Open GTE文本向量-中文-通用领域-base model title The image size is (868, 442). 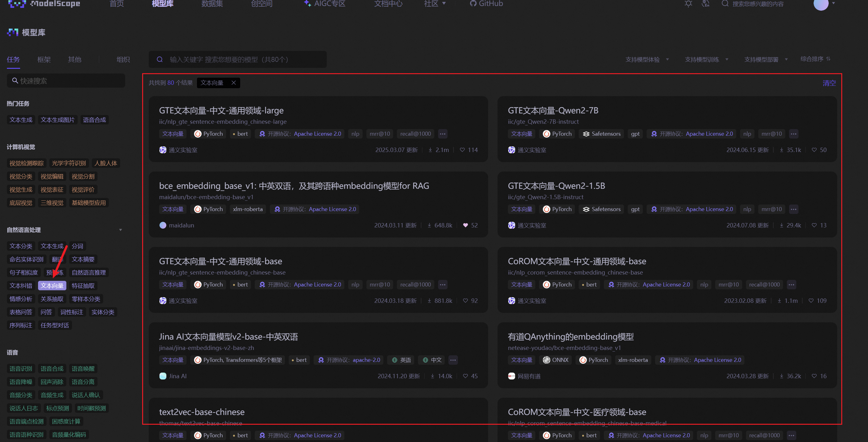221,261
